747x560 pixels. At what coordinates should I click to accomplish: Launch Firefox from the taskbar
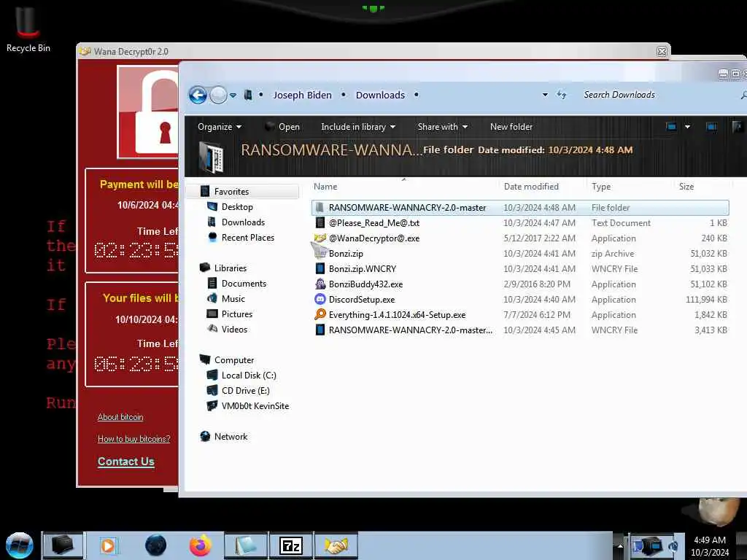[x=201, y=545]
